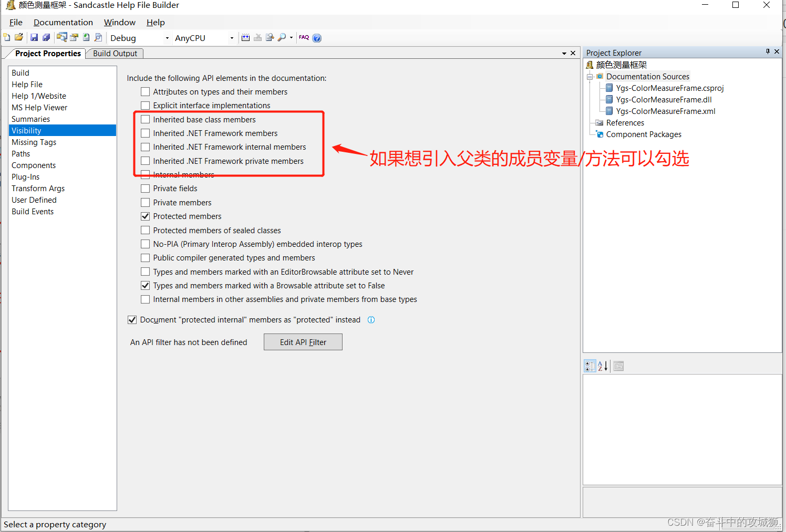
Task: Switch to the Project Properties tab
Action: click(48, 54)
